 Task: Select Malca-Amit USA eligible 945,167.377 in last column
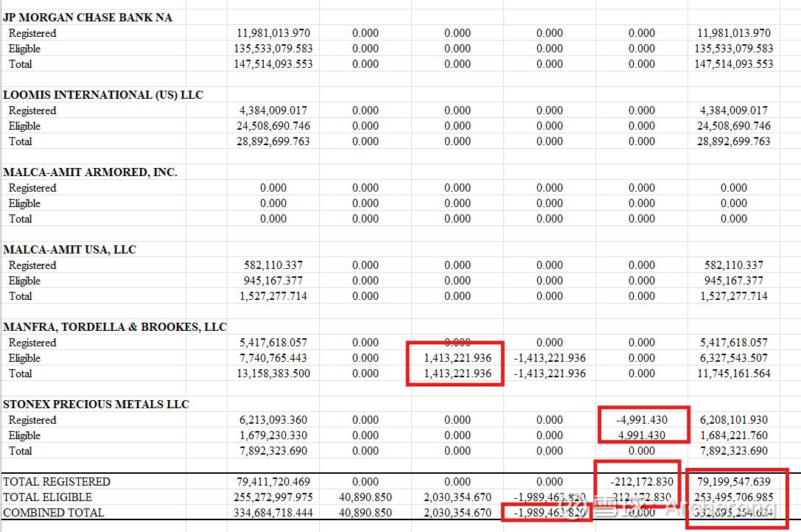(x=733, y=281)
